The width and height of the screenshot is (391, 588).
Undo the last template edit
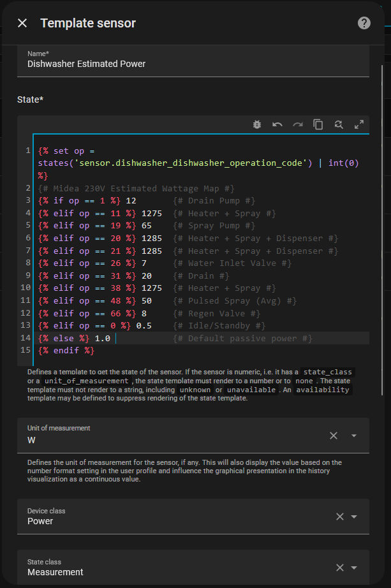tap(277, 125)
